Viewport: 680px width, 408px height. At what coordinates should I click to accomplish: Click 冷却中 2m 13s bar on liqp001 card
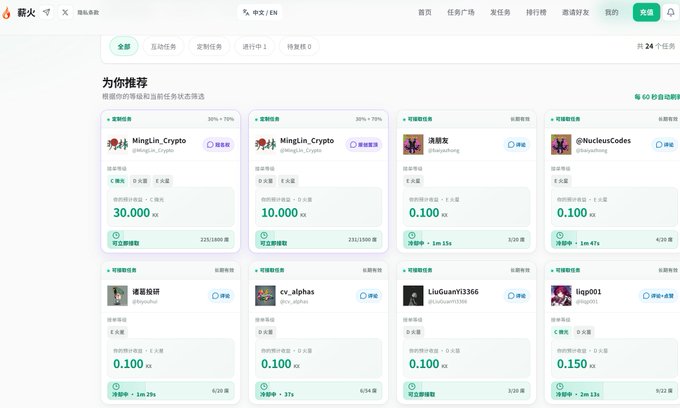(x=614, y=391)
